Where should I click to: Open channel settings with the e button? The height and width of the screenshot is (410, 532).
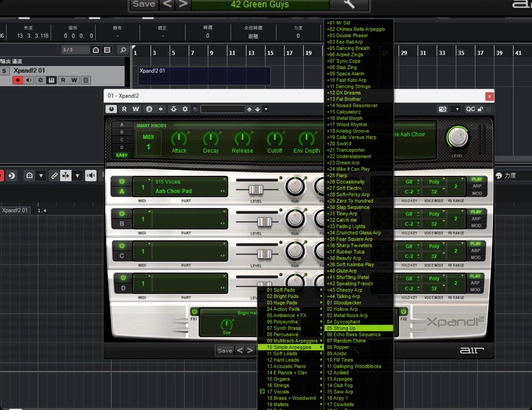40,80
